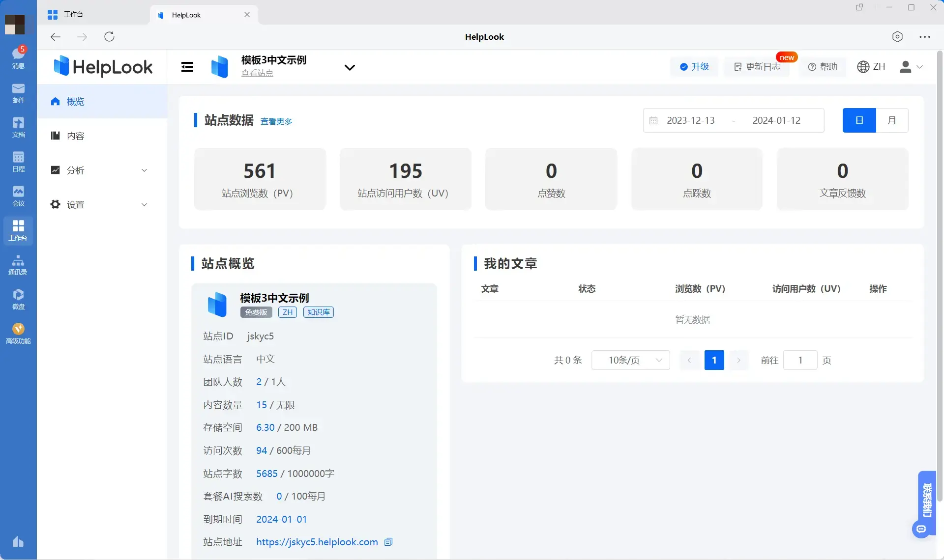Image resolution: width=944 pixels, height=560 pixels.
Task: Copy the site address with copy icon
Action: coord(388,542)
